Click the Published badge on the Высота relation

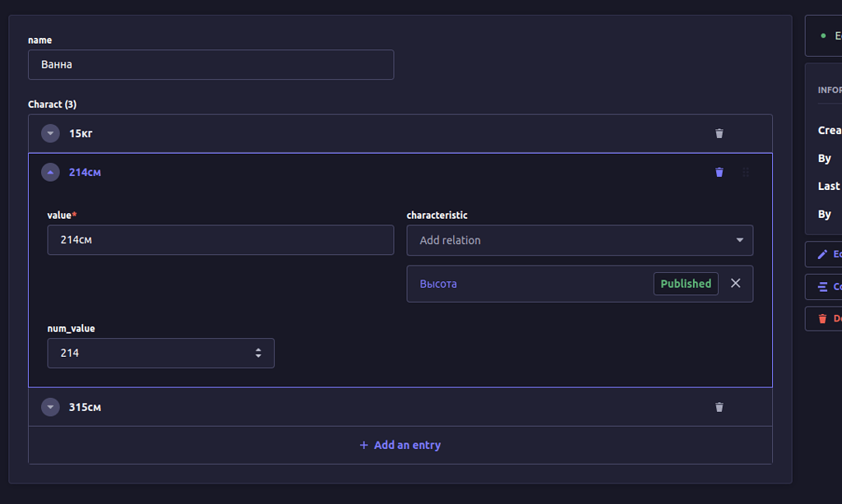(686, 283)
